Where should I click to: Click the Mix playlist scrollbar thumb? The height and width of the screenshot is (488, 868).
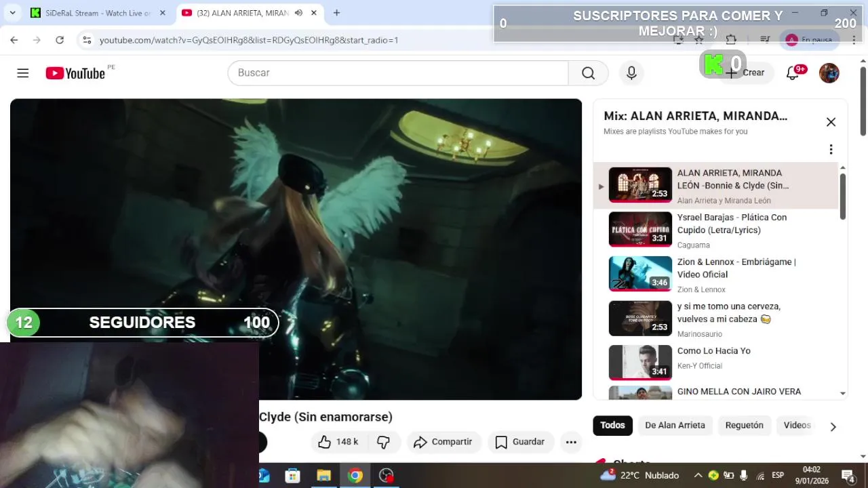point(843,197)
